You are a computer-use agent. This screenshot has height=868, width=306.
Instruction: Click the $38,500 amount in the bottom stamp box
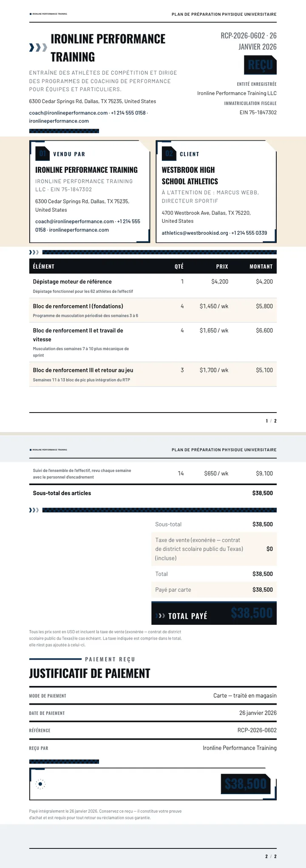[246, 784]
